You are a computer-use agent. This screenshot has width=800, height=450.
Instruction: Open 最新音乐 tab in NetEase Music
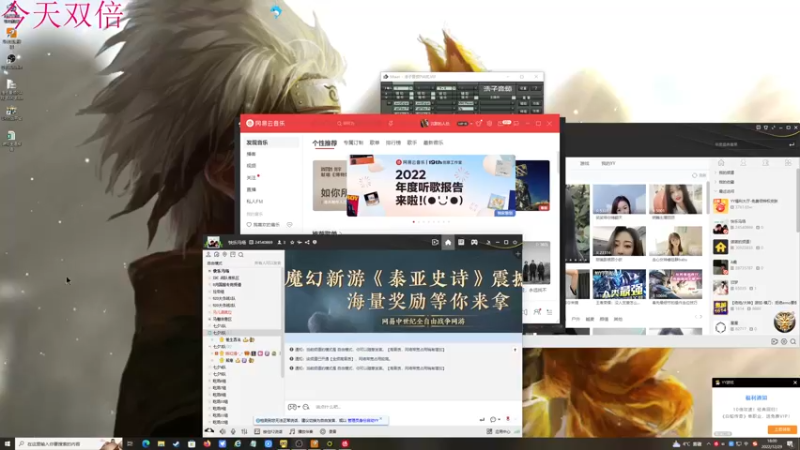tap(433, 143)
